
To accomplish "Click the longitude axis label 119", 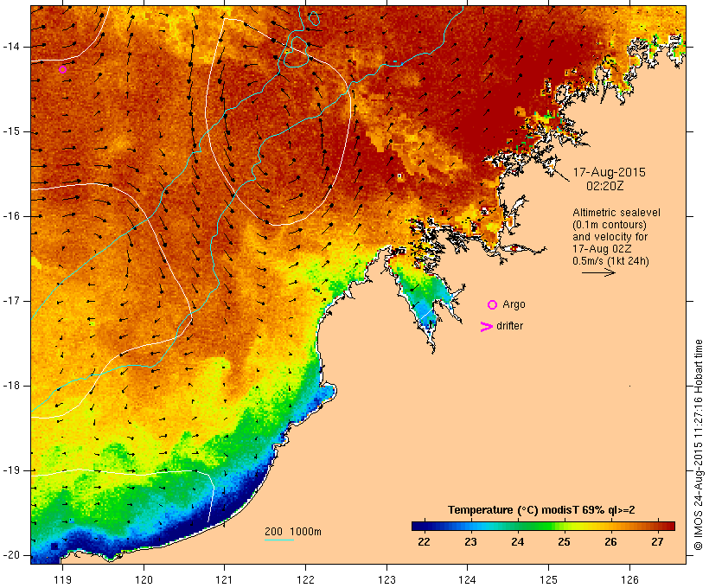I will 62,579.
